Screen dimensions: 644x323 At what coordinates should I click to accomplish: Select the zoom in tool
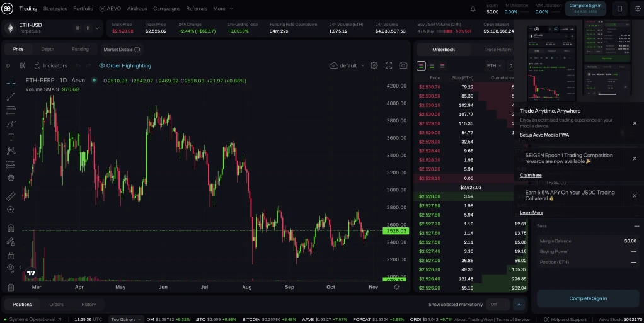coord(11,209)
